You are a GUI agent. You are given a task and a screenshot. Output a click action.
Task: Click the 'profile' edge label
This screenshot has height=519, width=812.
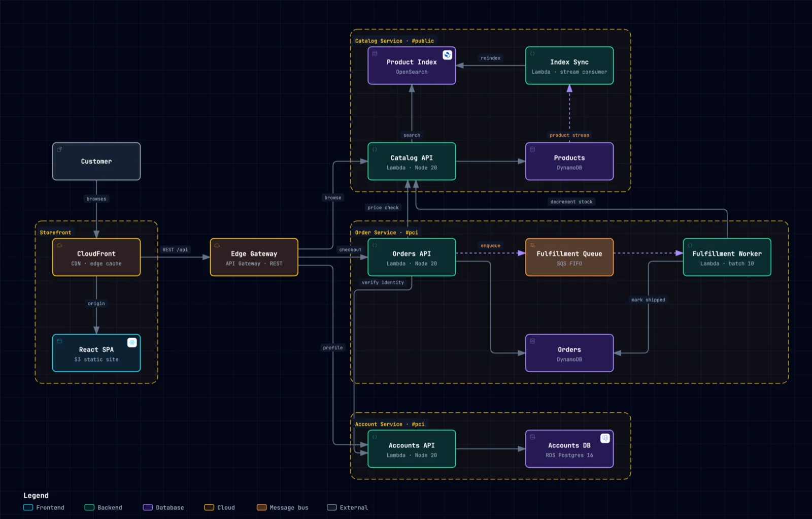click(333, 348)
